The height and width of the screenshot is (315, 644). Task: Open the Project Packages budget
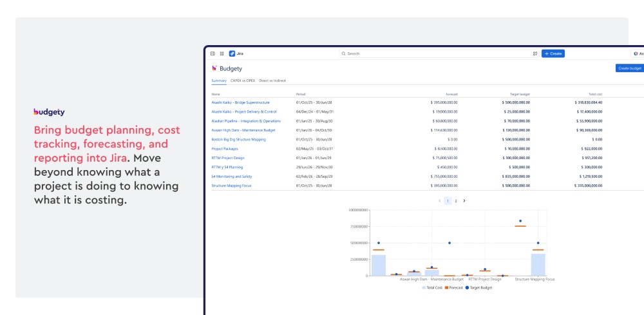(225, 149)
